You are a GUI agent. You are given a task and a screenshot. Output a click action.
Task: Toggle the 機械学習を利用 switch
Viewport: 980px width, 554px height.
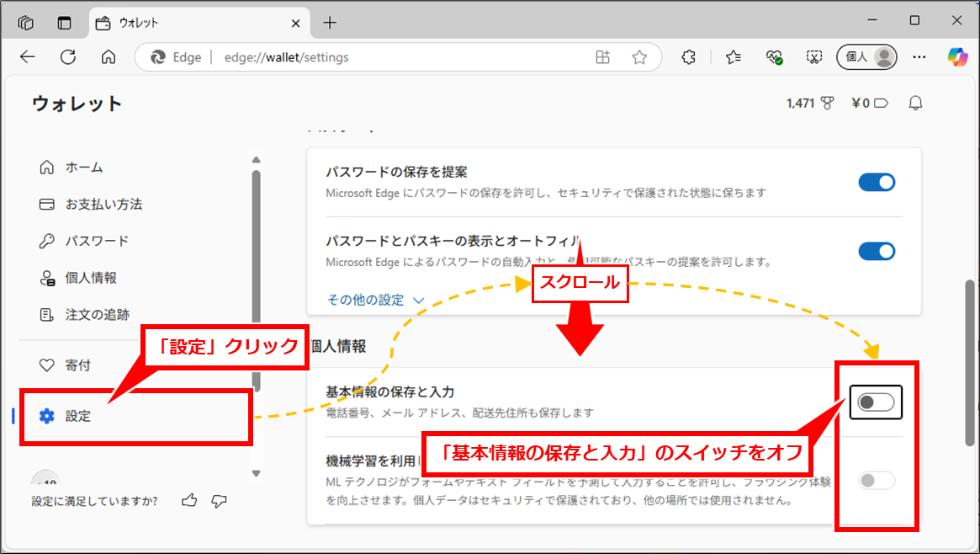pyautogui.click(x=877, y=480)
